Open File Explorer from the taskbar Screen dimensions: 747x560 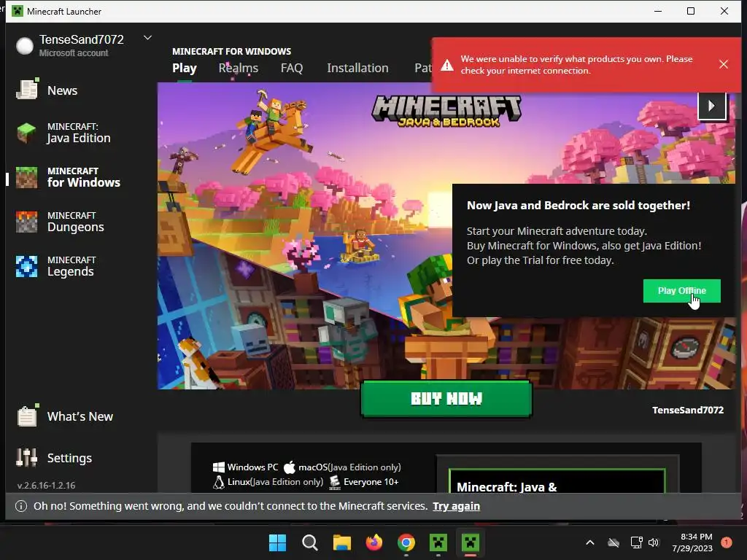tap(341, 542)
